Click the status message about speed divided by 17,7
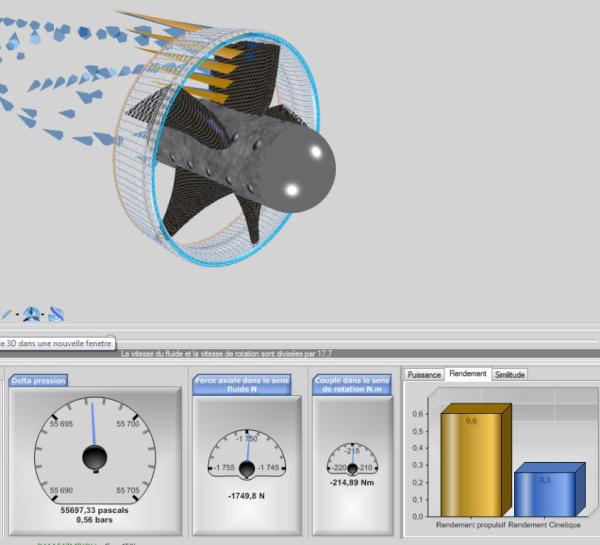Image resolution: width=600 pixels, height=545 pixels. click(227, 354)
